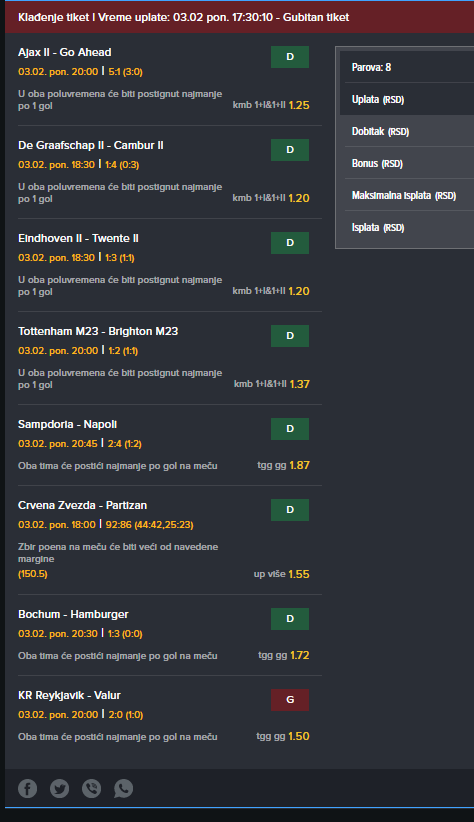This screenshot has width=474, height=822.
Task: Click green D badge for Crvena Zvezda - Partizan
Action: (290, 510)
